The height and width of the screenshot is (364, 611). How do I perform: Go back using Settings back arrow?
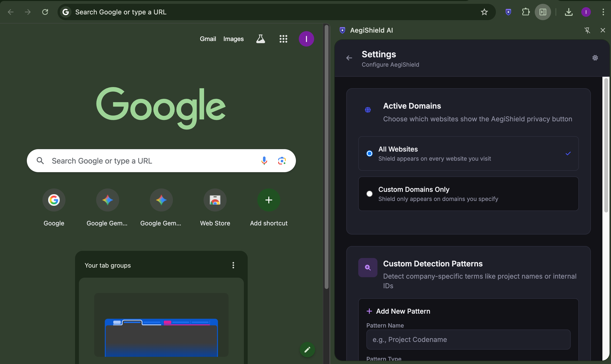[349, 58]
